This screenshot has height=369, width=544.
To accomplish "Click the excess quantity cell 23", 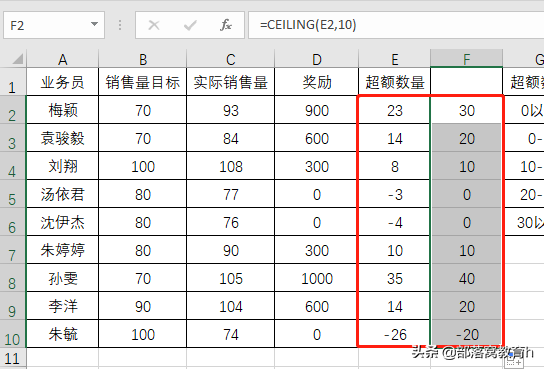I will [394, 110].
